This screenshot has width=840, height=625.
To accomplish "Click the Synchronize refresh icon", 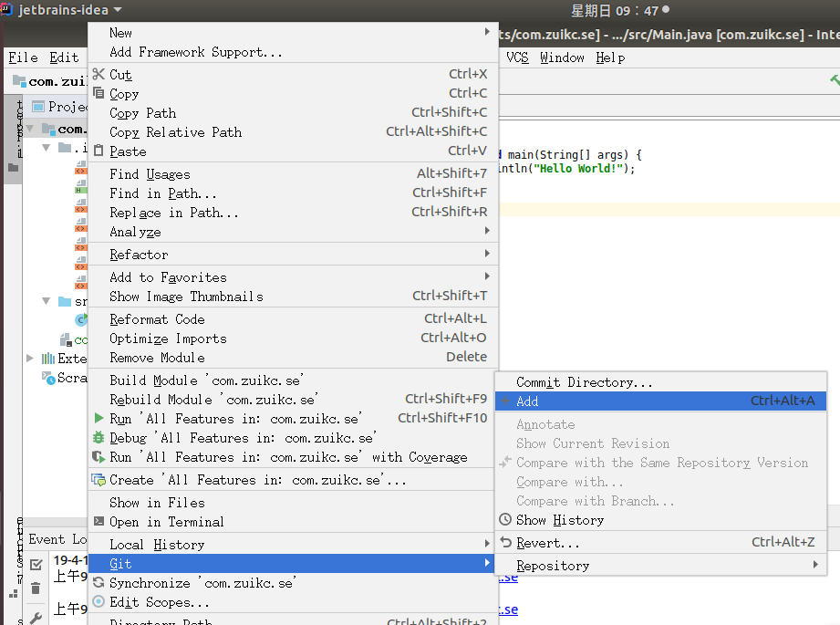I will pyautogui.click(x=98, y=582).
